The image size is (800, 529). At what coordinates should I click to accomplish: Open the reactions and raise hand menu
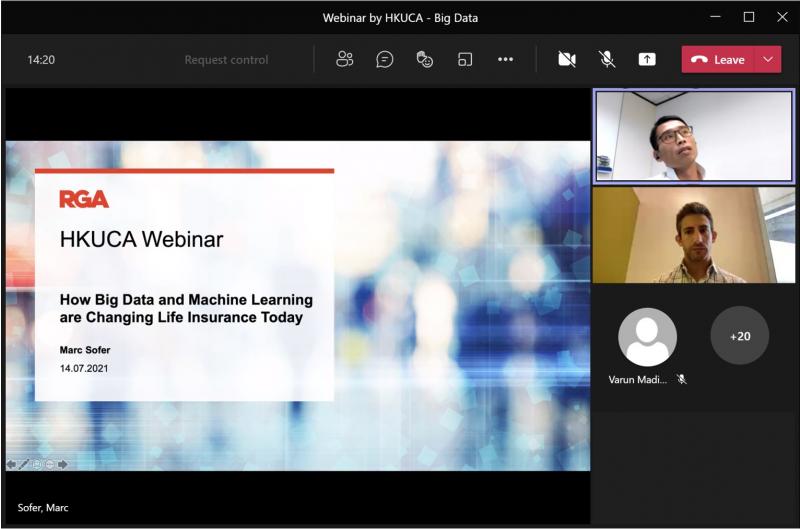424,59
